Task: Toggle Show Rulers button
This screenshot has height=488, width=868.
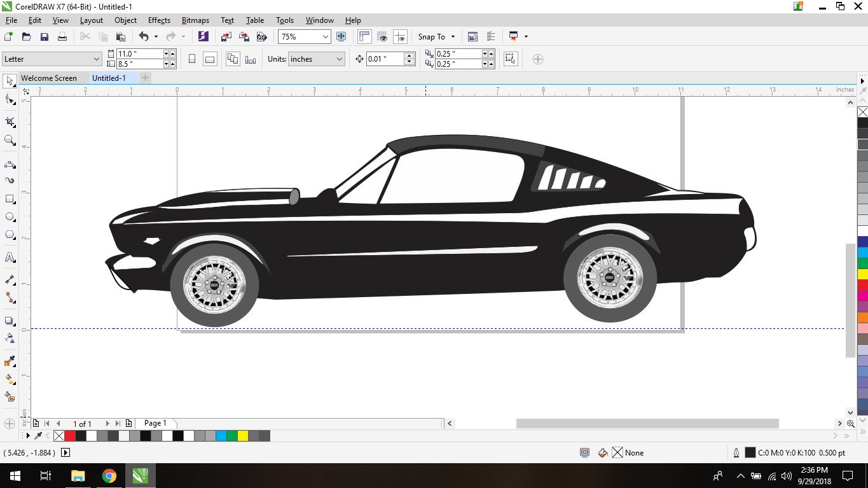Action: coord(364,37)
